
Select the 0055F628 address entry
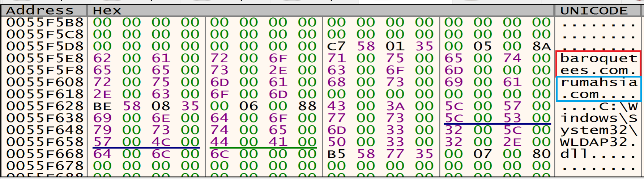(45, 106)
